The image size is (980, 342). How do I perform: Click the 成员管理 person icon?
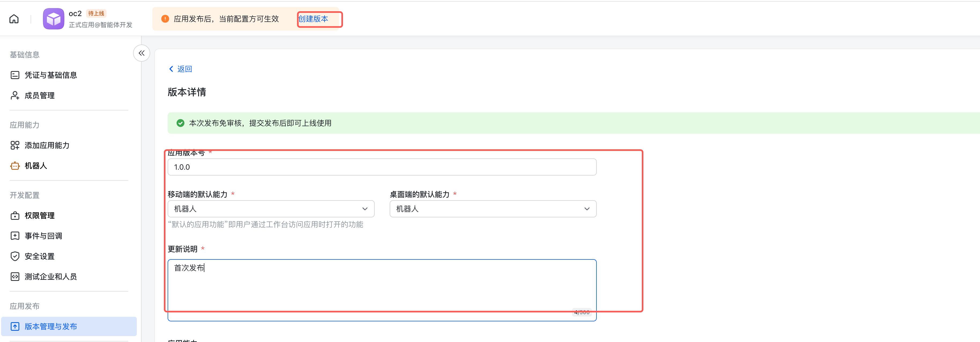[x=15, y=95]
